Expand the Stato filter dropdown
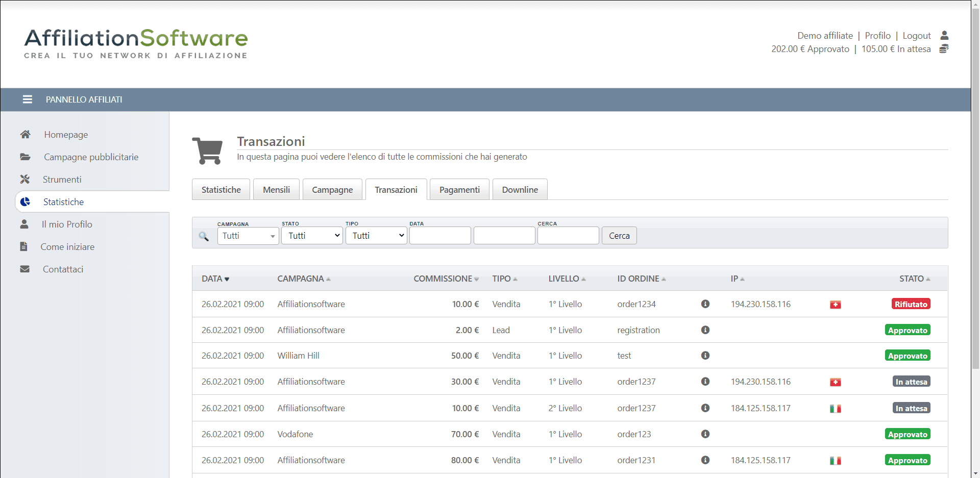 tap(312, 236)
